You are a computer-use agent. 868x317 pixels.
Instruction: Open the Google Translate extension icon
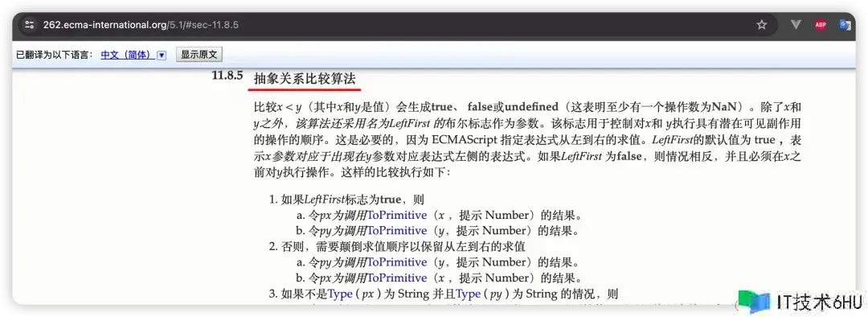coord(845,25)
